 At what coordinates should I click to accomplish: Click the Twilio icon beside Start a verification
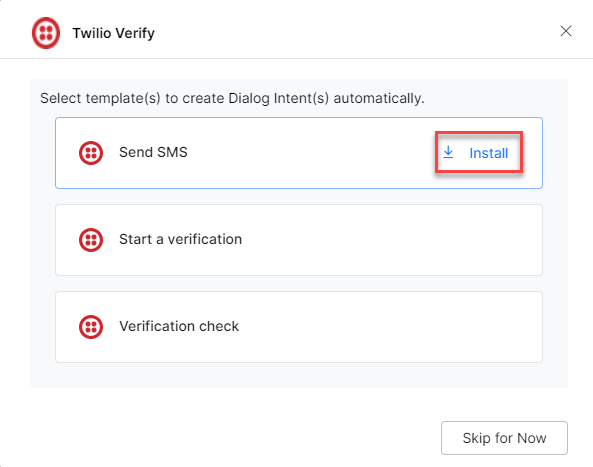click(91, 240)
